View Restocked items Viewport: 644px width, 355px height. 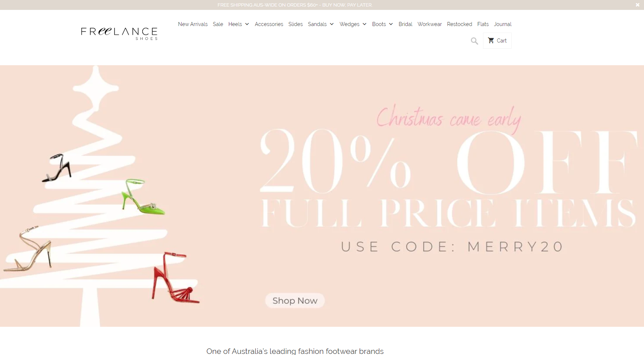460,24
